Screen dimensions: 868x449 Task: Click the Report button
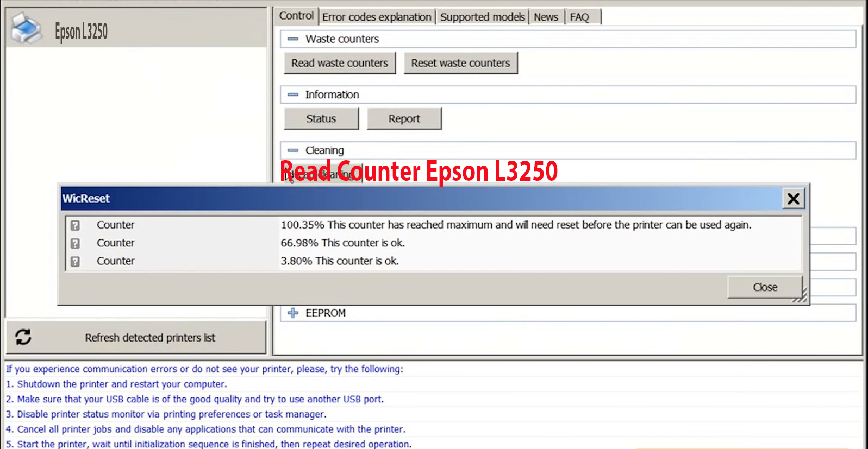(x=404, y=119)
